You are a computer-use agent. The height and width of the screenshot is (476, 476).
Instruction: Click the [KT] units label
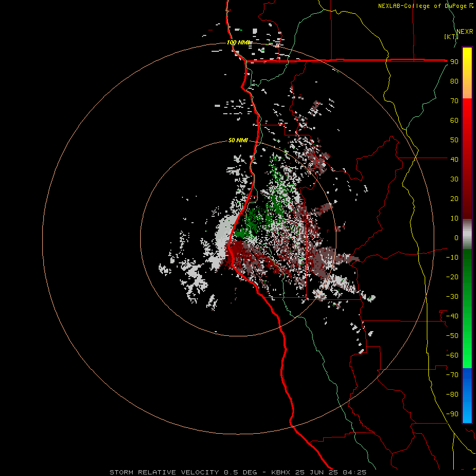(452, 36)
